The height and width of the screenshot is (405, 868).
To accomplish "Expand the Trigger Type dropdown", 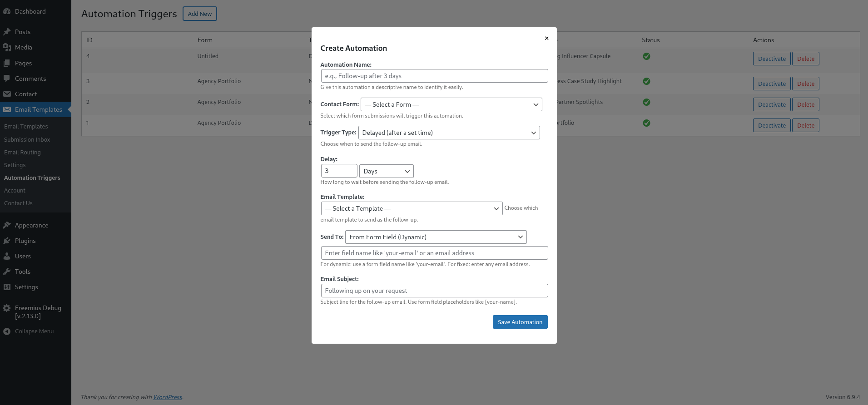I will pyautogui.click(x=449, y=133).
